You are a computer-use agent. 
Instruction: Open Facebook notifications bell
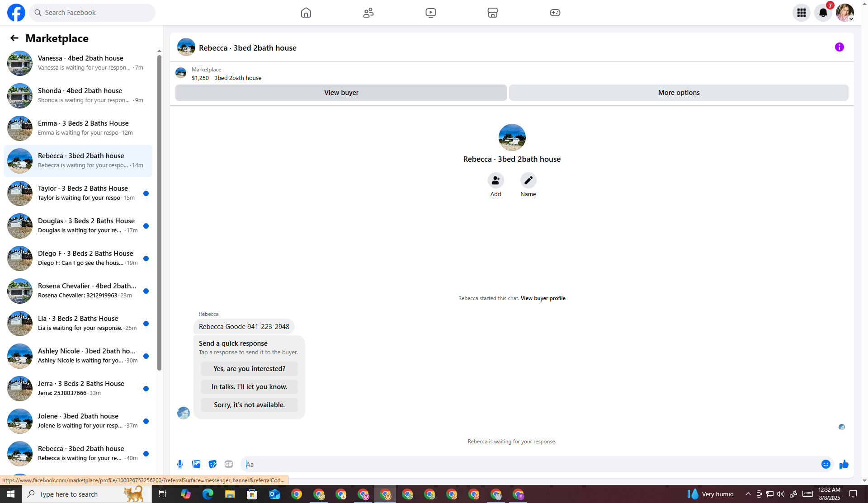click(823, 13)
